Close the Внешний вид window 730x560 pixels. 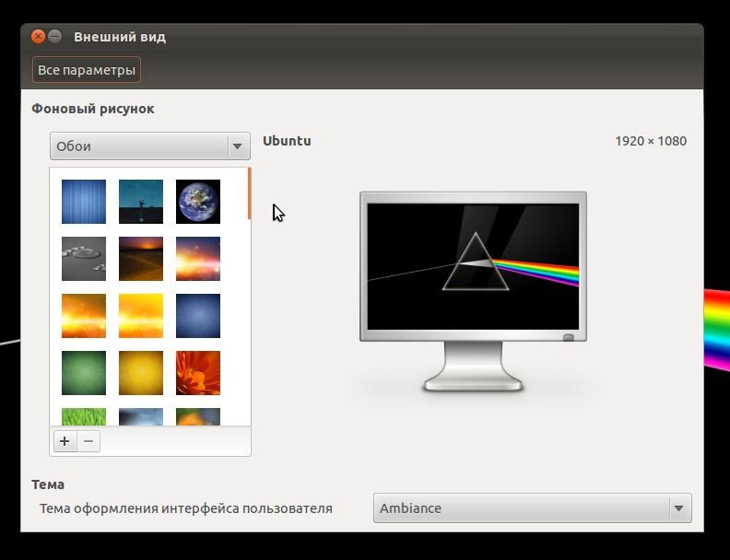38,36
